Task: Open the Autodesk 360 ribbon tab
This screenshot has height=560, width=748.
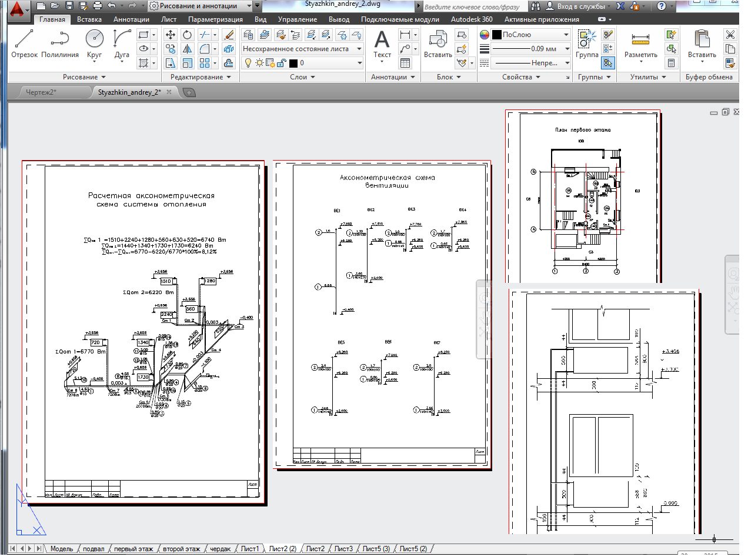Action: pyautogui.click(x=472, y=19)
